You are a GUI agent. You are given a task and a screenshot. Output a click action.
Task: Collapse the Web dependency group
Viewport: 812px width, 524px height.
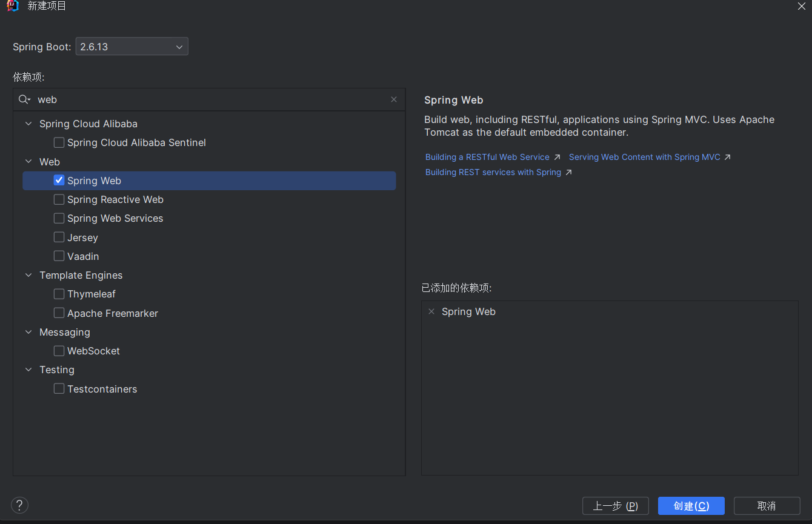click(28, 162)
